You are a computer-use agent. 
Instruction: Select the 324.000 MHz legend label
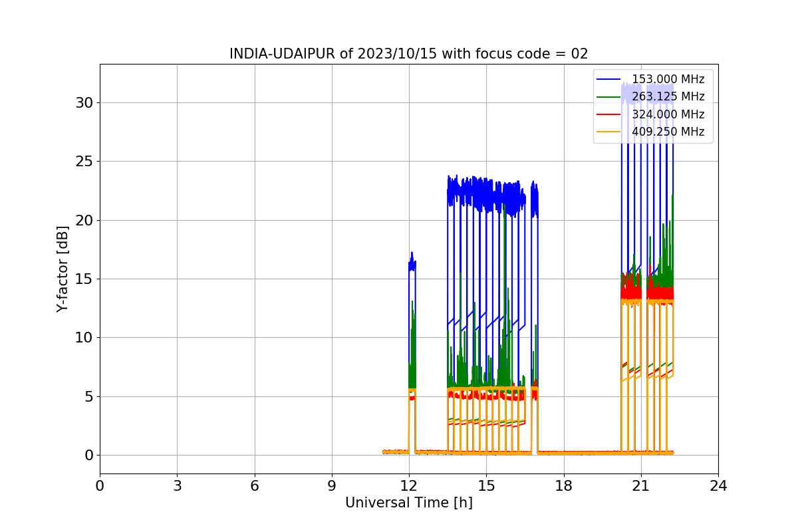(x=668, y=114)
